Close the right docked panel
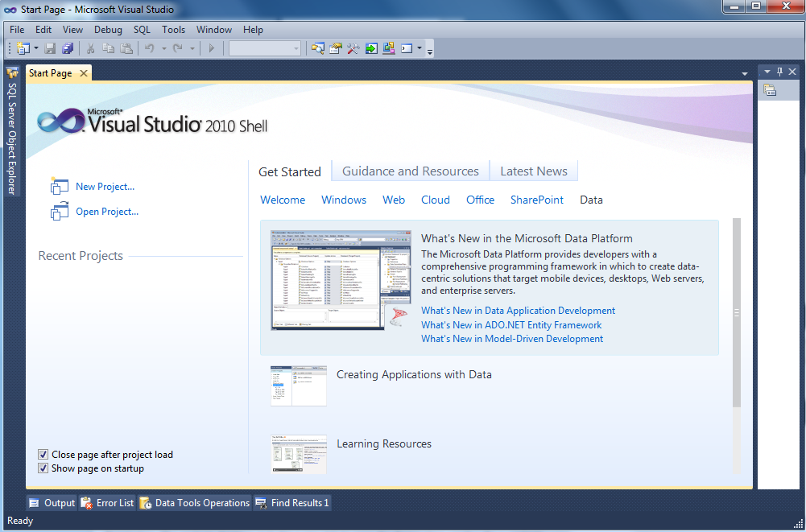Screen dimensions: 806x532 tap(792, 72)
